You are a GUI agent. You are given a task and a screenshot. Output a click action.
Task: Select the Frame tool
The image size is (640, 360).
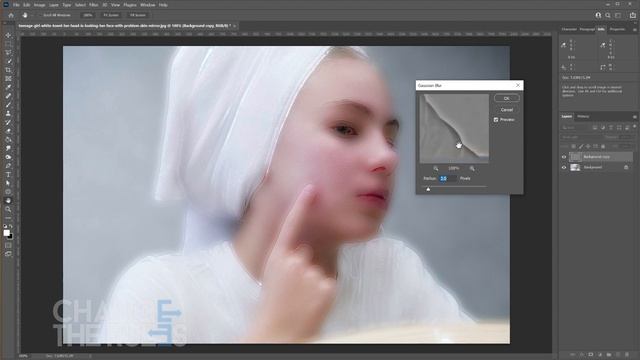pyautogui.click(x=8, y=78)
